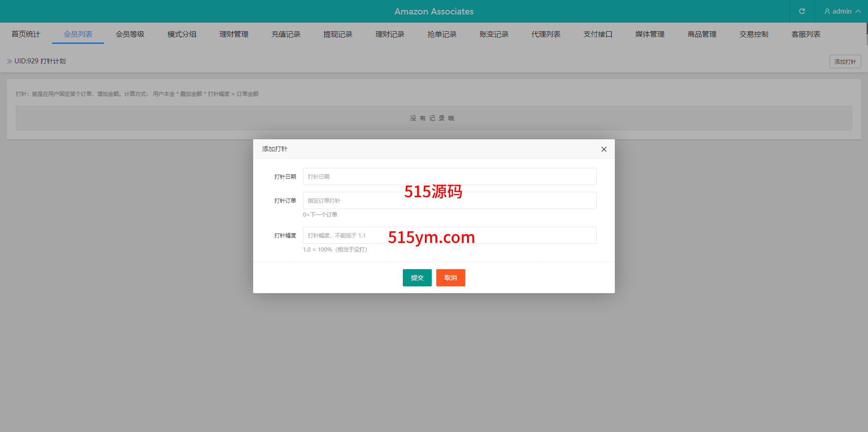Open the 客服列表 tab

coord(806,34)
